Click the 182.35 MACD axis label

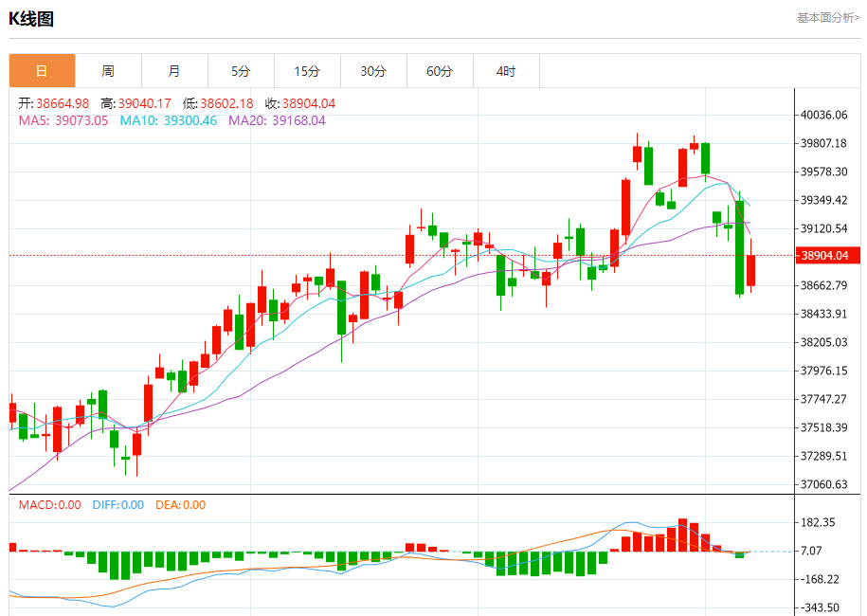click(818, 522)
